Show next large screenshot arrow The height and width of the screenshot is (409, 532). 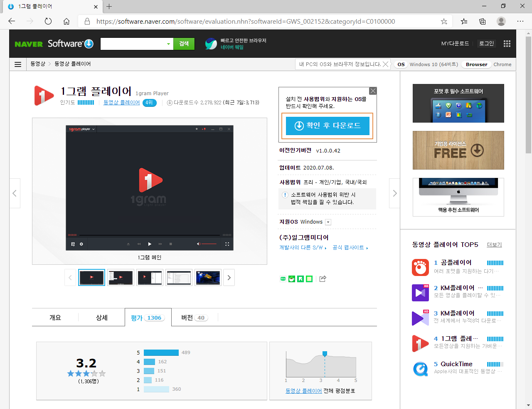394,193
